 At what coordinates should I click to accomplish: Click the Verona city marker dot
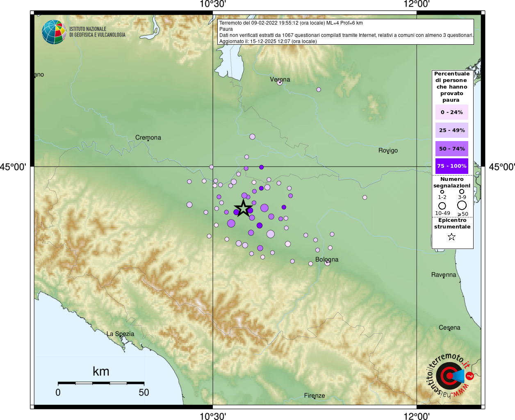pyautogui.click(x=280, y=82)
